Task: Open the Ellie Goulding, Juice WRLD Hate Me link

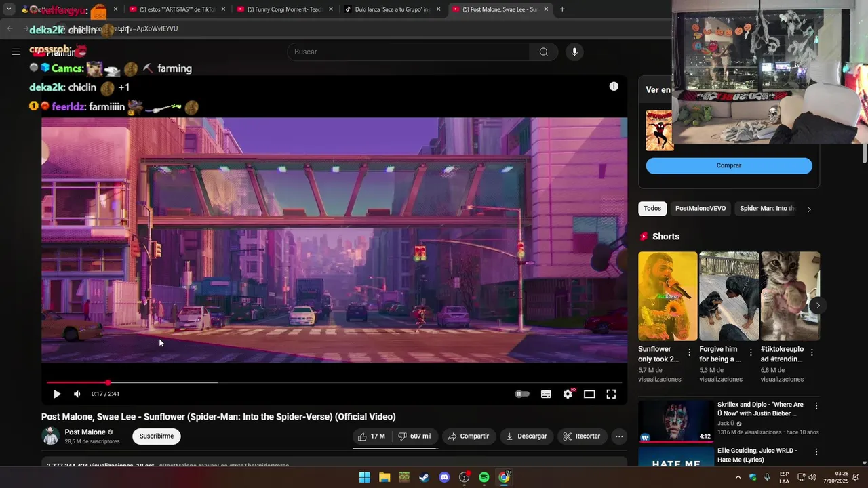Action: pyautogui.click(x=757, y=455)
